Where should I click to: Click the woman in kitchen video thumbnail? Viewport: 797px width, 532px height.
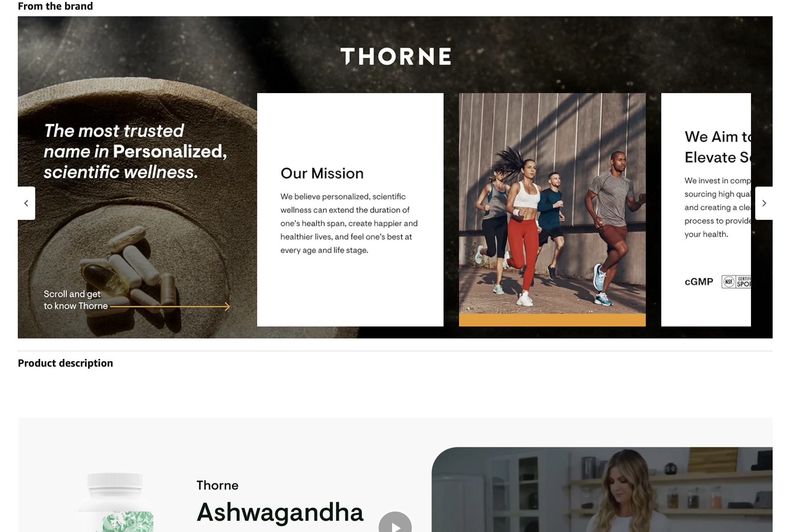pyautogui.click(x=602, y=490)
